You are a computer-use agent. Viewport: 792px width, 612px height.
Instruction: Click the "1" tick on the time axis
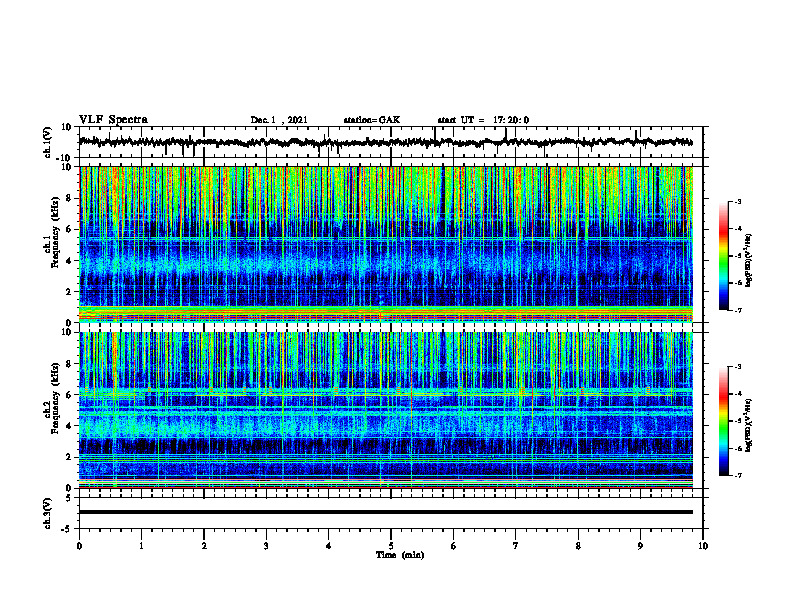tap(142, 546)
